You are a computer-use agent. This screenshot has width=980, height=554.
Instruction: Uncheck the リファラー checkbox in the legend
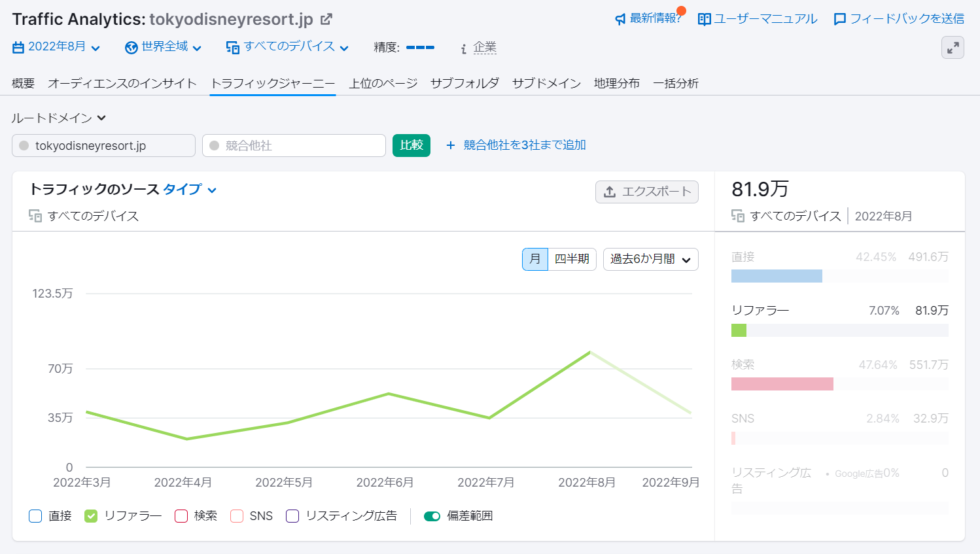click(x=91, y=516)
